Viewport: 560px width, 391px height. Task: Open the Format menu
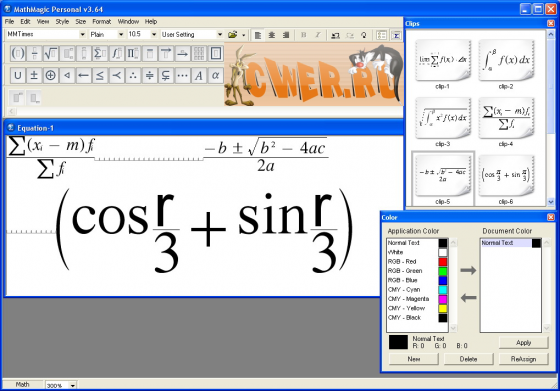pyautogui.click(x=101, y=21)
